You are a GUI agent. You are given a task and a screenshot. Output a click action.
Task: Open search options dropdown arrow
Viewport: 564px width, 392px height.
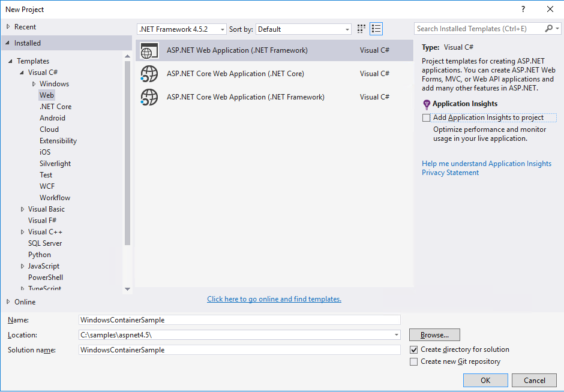pos(557,28)
